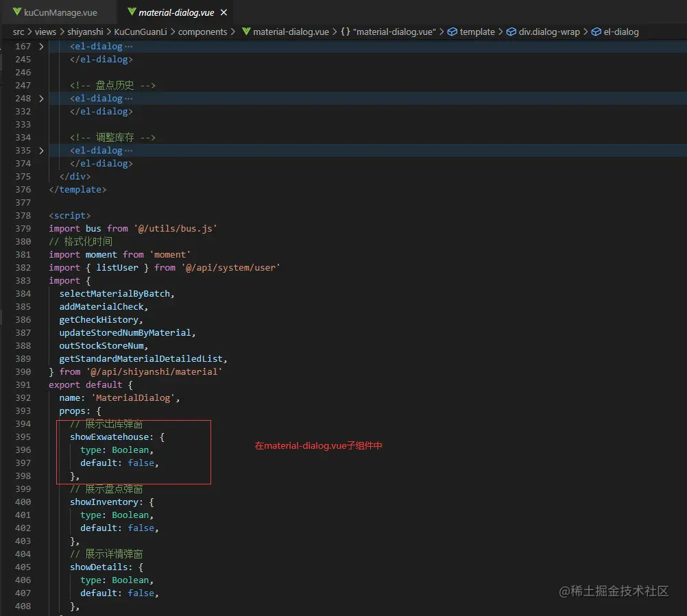
Task: Click the fold ellipsis on line 167
Action: click(128, 47)
